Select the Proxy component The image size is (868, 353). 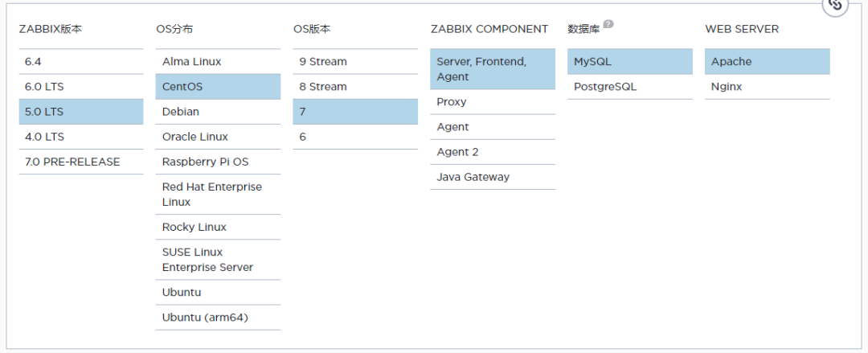coord(492,102)
